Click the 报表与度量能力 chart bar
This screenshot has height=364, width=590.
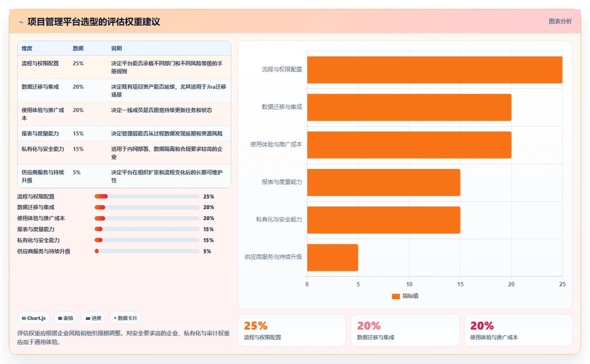coord(384,182)
